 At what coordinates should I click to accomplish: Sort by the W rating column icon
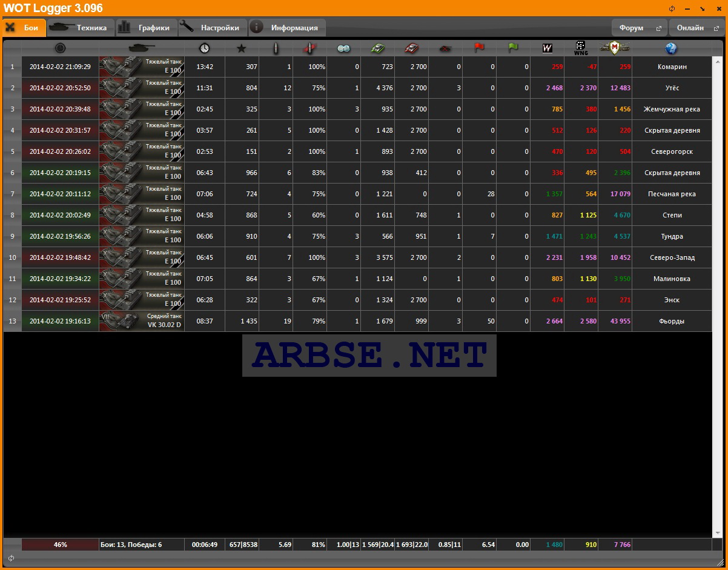pos(548,48)
